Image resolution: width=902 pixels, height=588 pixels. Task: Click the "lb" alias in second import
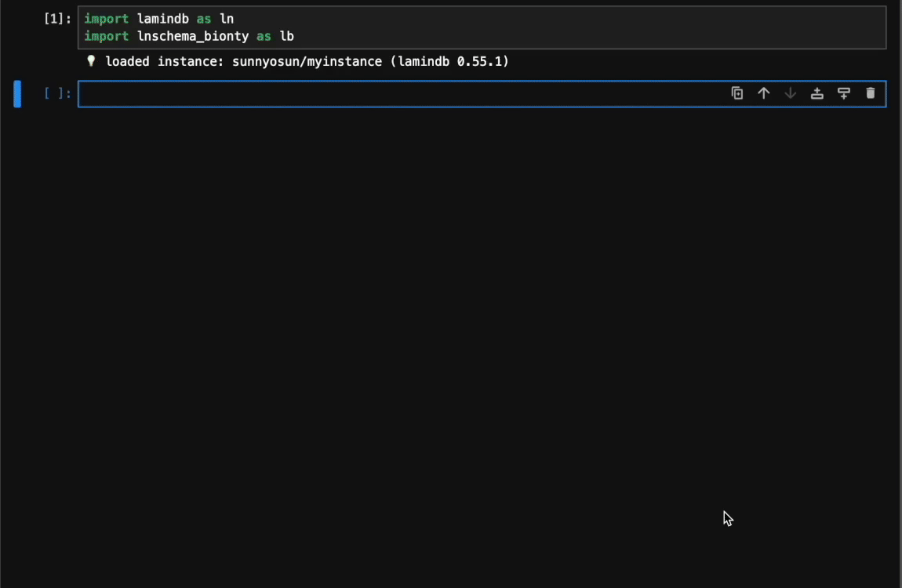[288, 35]
